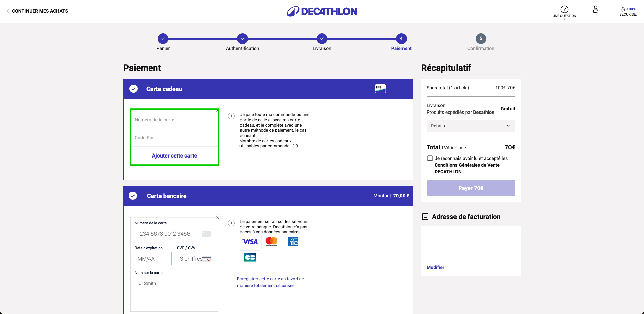Screen dimensions: 644x314
Task: Click the gift card barcode icon
Action: [x=380, y=89]
